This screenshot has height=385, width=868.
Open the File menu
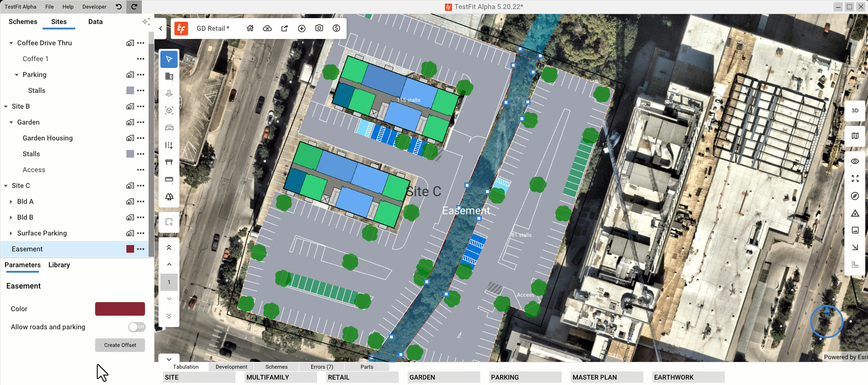(49, 7)
